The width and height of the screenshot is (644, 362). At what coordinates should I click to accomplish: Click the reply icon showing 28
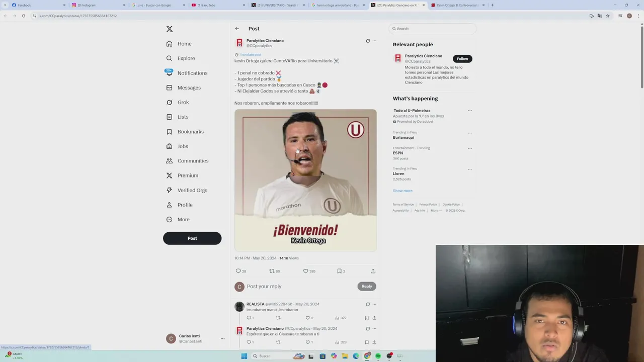(x=238, y=271)
